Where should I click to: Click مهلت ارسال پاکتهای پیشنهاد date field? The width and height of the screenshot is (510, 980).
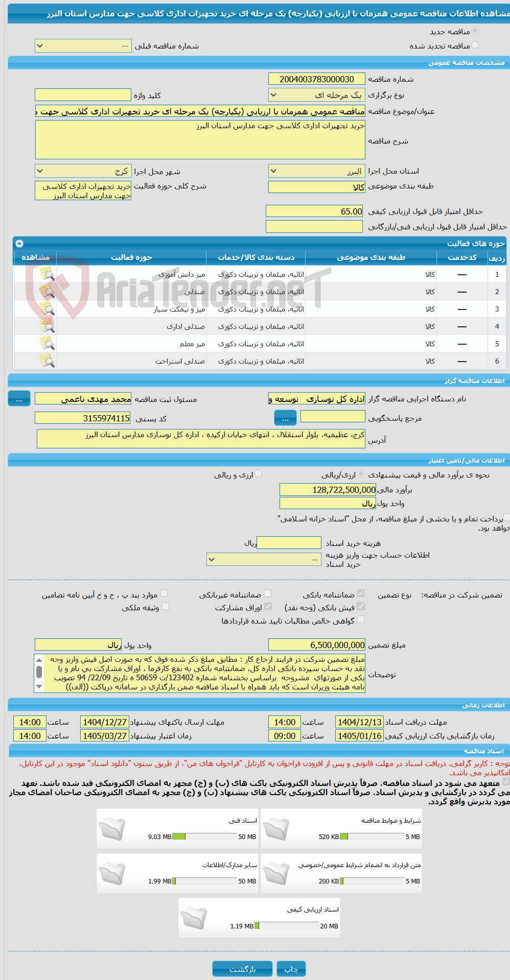click(105, 722)
